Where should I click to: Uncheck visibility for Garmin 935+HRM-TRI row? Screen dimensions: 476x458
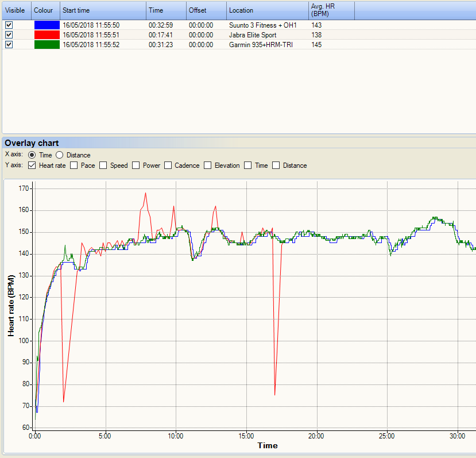tap(9, 44)
